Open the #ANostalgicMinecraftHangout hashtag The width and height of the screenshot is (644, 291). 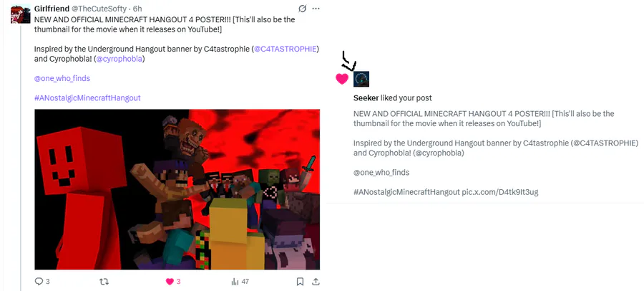(87, 98)
